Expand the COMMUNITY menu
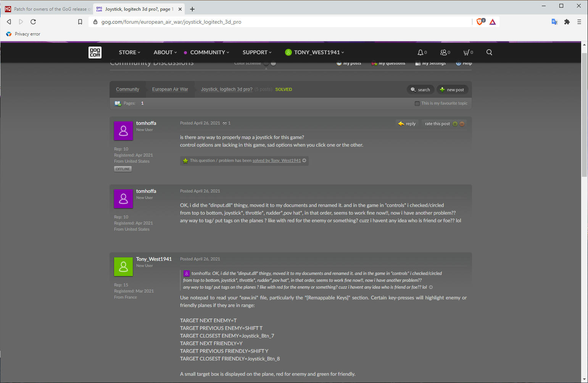588x383 pixels. tap(209, 52)
